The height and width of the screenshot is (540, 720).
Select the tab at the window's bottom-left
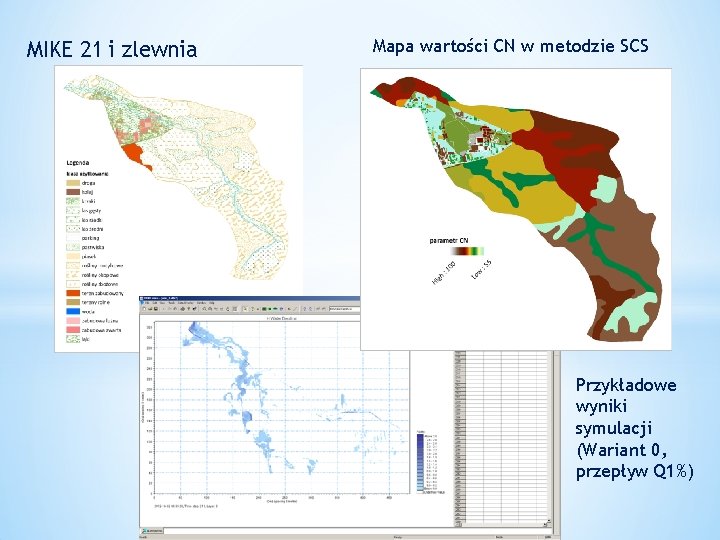(152, 530)
